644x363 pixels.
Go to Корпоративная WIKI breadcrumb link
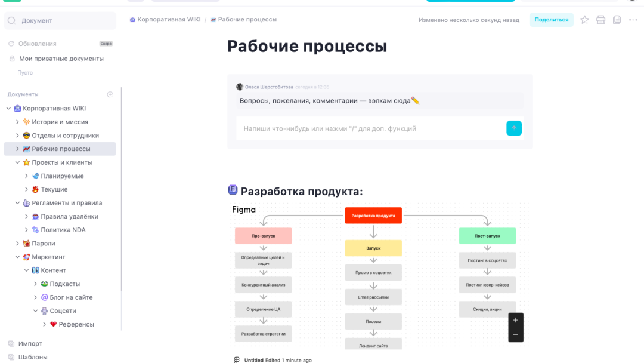169,20
